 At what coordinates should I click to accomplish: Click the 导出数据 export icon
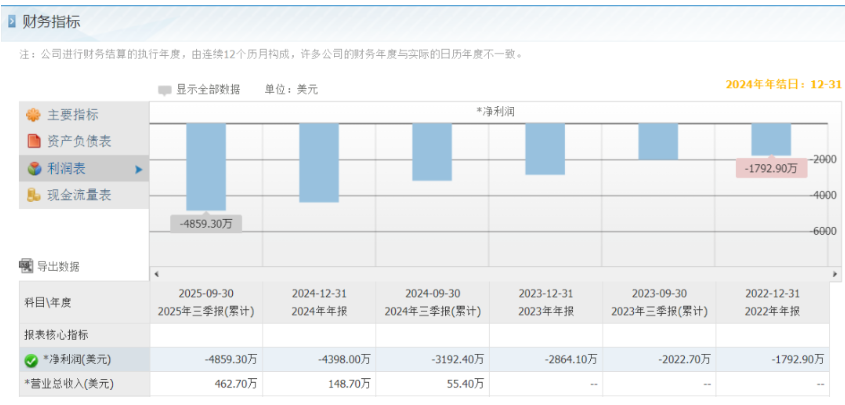pyautogui.click(x=26, y=266)
